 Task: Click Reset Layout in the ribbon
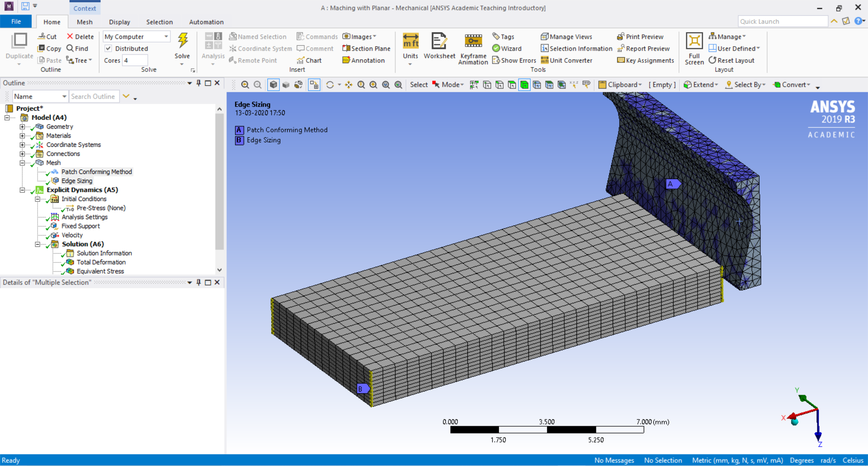tap(732, 60)
